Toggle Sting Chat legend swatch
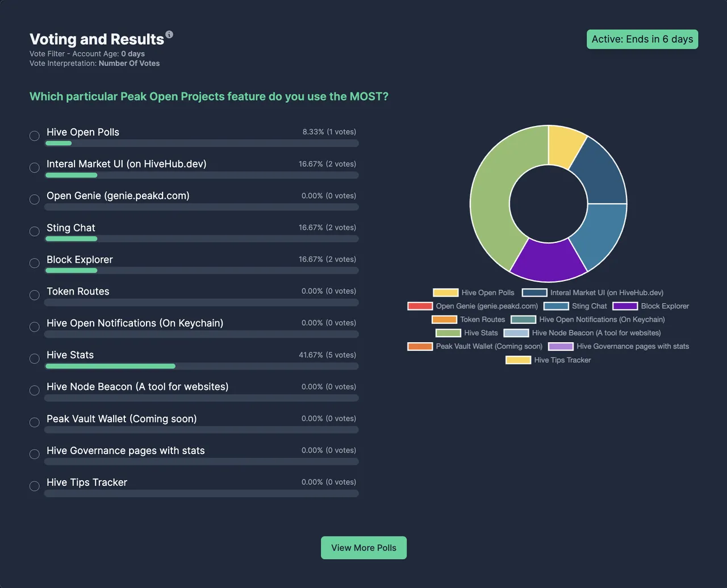This screenshot has height=588, width=727. point(556,306)
